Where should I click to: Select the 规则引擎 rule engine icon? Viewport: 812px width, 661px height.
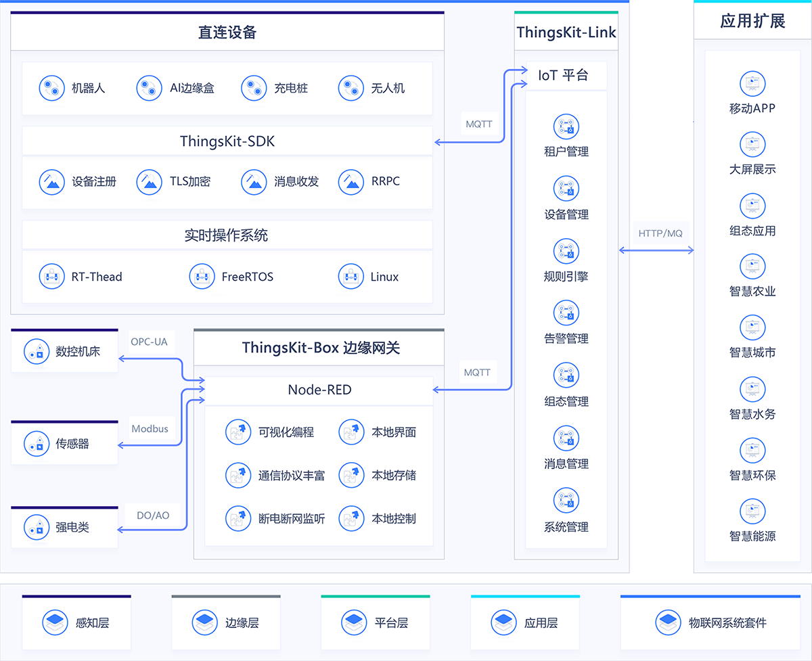tap(566, 251)
